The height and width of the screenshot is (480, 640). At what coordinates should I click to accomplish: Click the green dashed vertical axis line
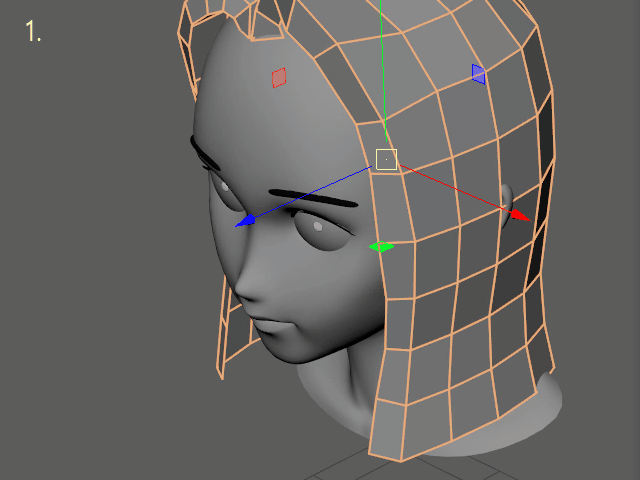coord(381,60)
